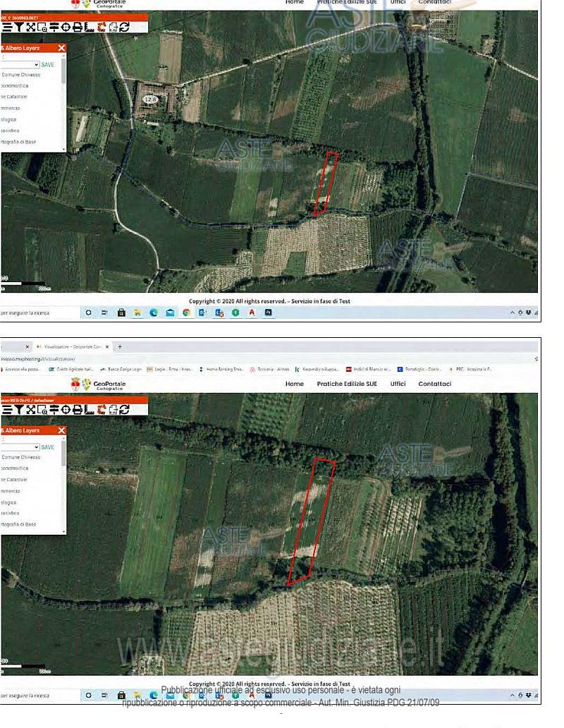564x728 pixels.
Task: Select Base Catastale layer in lower layers panel
Action: tap(14, 480)
